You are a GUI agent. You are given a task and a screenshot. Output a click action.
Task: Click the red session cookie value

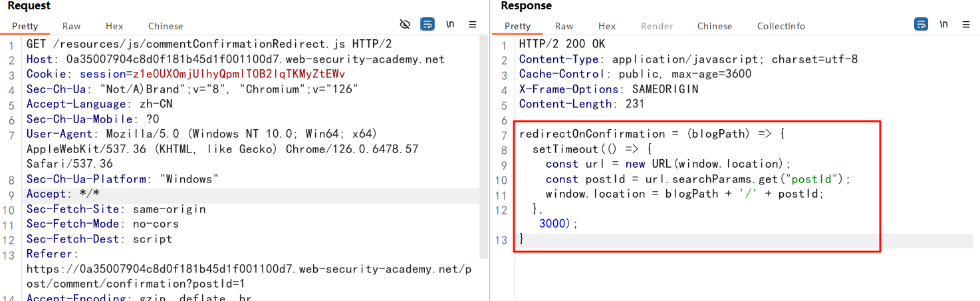239,74
